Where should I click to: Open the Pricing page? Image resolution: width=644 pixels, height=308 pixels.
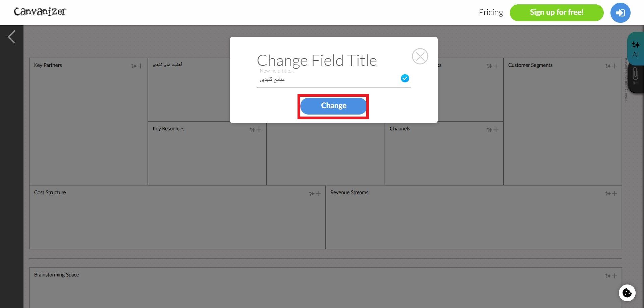[491, 12]
